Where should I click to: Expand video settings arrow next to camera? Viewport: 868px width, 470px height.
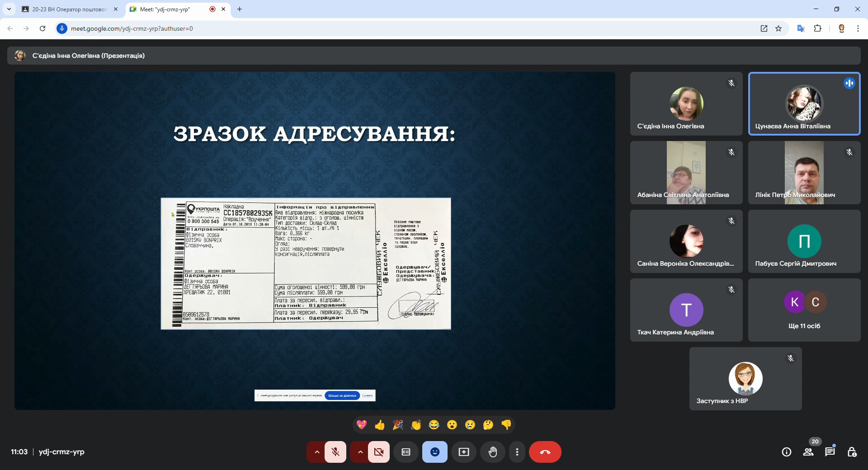tap(360, 452)
